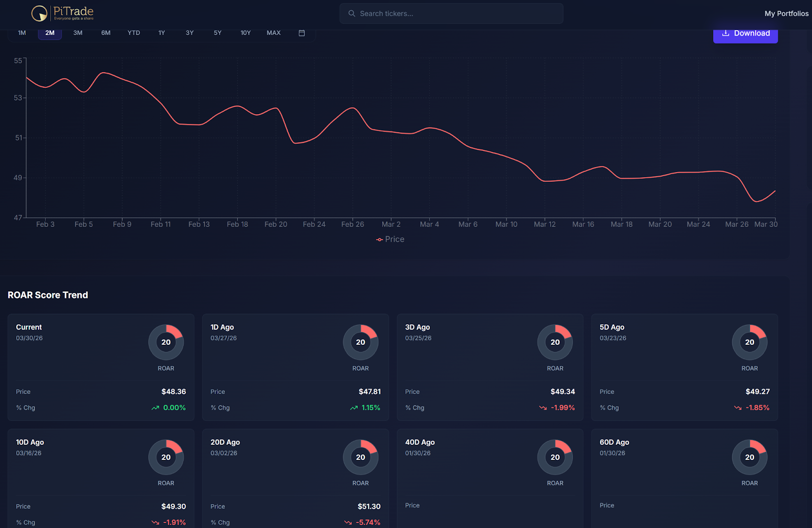812x528 pixels.
Task: Click the 40D Ago card title
Action: tap(420, 443)
